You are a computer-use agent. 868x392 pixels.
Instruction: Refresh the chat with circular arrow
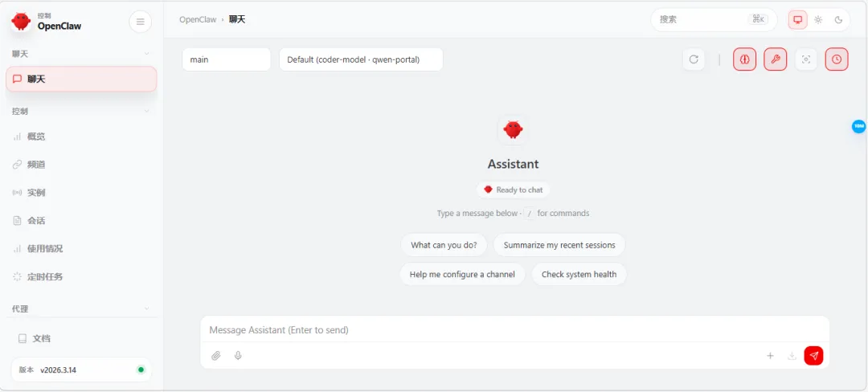694,59
